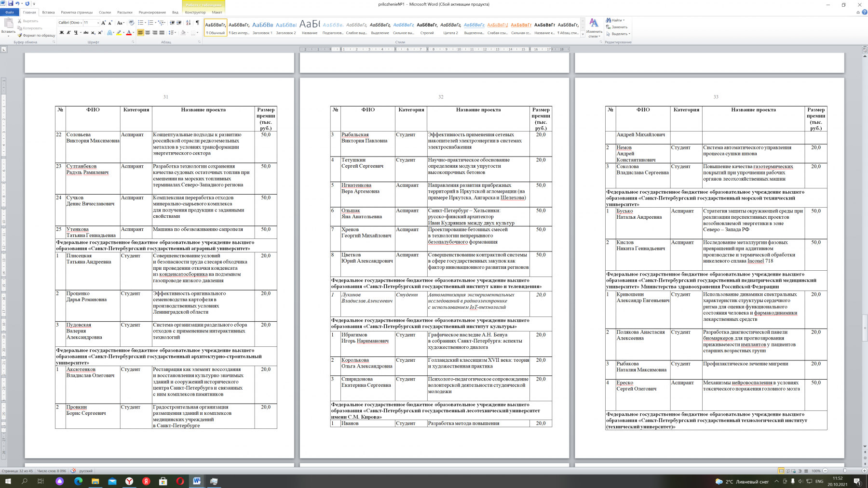Switch to the Вставка ribbon tab

(48, 13)
